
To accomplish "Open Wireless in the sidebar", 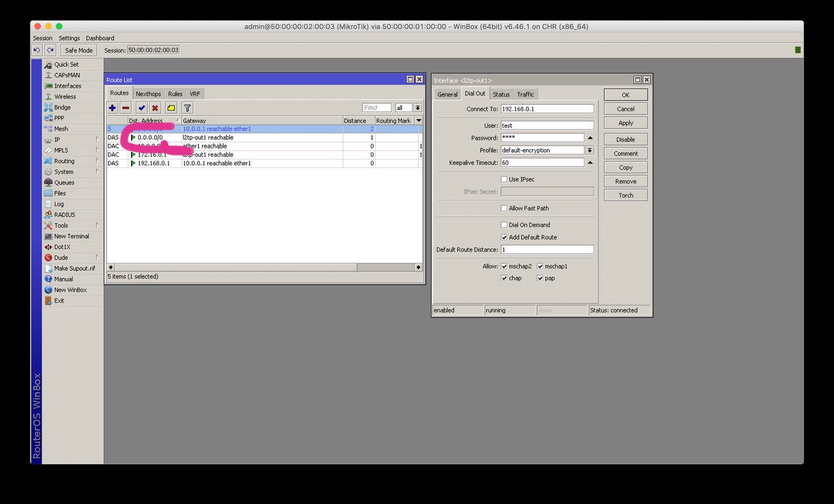I will [65, 96].
